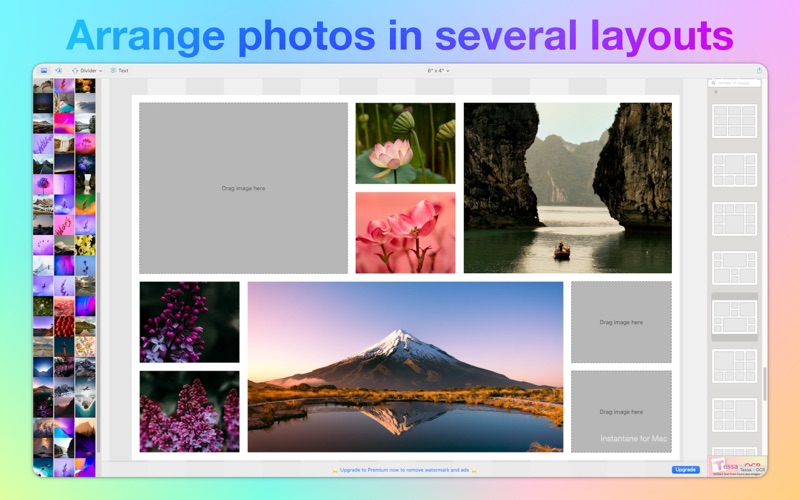Click the Tessa OCR ad banner
Screen dimensions: 800x500
coord(738,466)
